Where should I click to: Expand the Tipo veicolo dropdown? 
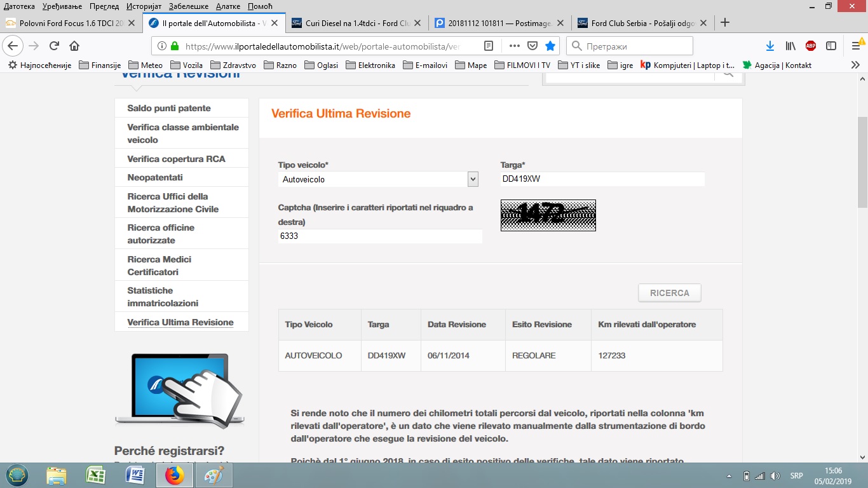[x=378, y=179]
